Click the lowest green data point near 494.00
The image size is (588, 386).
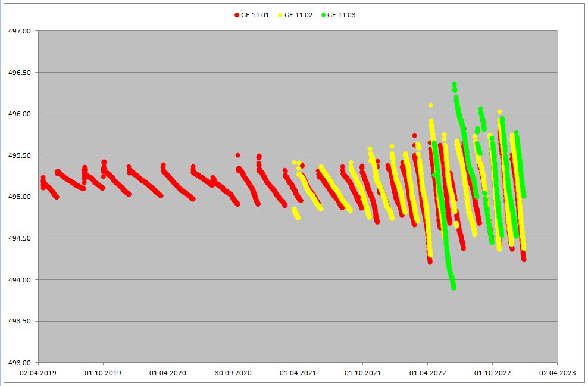coord(453,287)
